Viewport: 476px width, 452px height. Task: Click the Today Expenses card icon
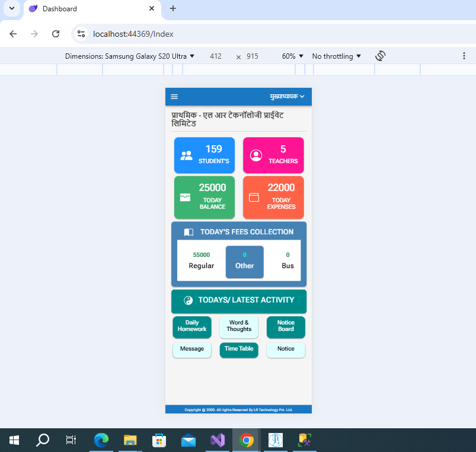pyautogui.click(x=254, y=198)
